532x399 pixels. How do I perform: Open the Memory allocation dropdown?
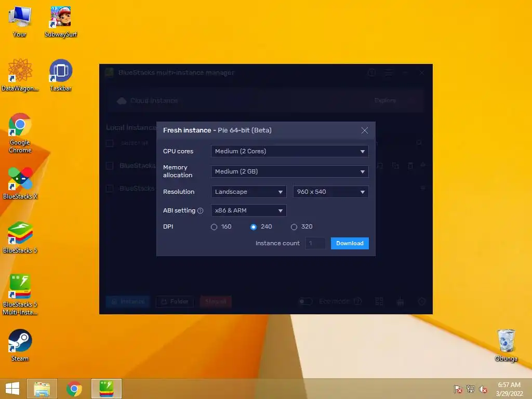tap(290, 171)
